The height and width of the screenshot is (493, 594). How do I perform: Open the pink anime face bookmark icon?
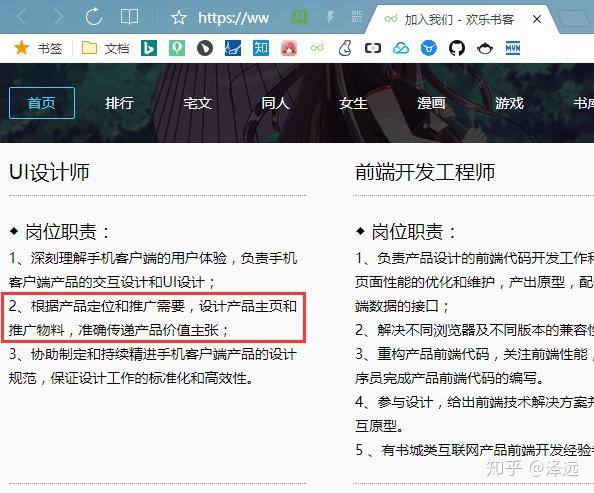click(x=289, y=48)
